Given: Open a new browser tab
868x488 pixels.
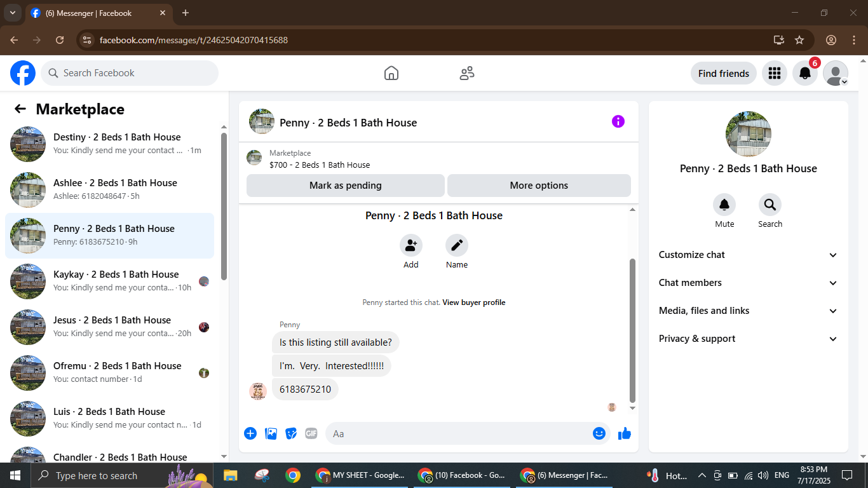Looking at the screenshot, I should [186, 13].
